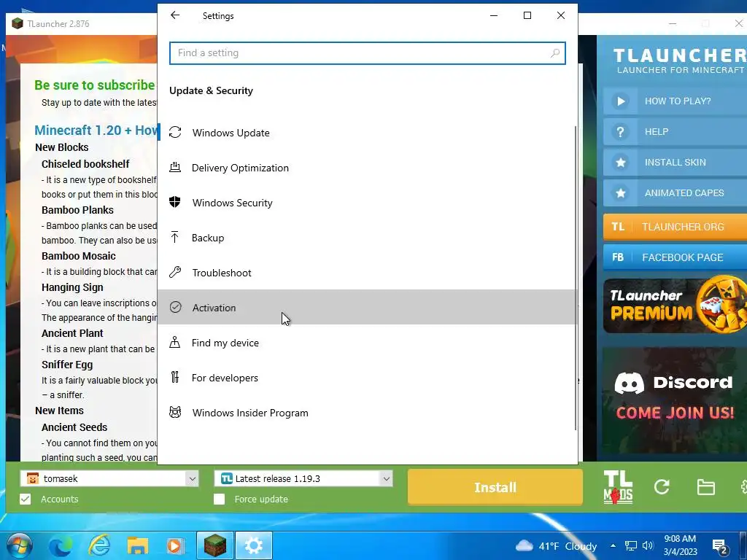Click the TLAUNCHER.ORG button
This screenshot has height=560, width=747.
(675, 227)
